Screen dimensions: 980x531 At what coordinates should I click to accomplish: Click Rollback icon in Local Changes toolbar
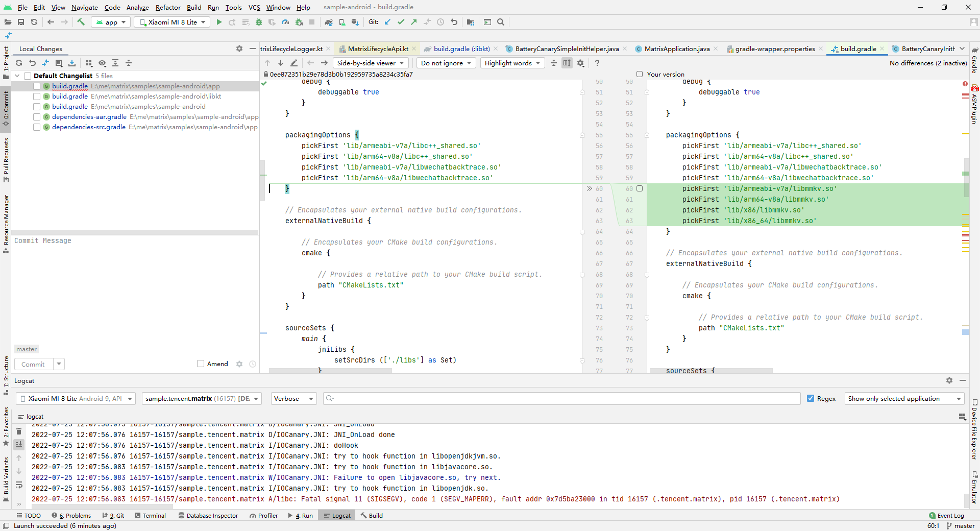pos(32,63)
